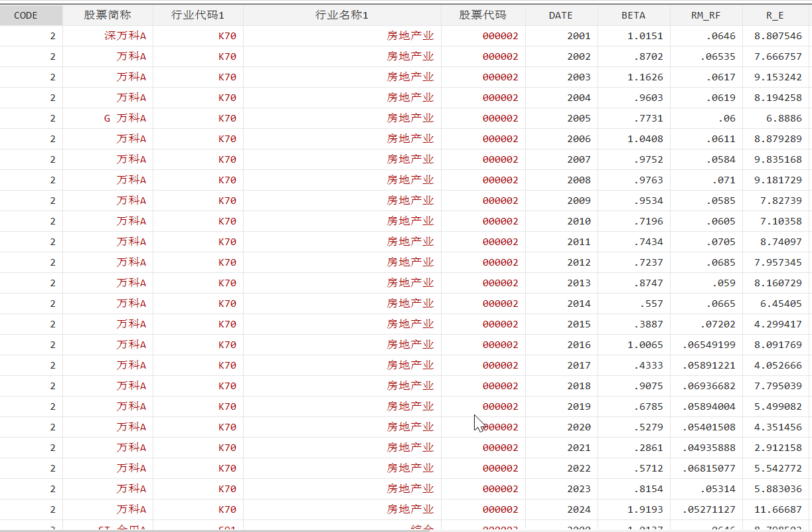
Task: Click the RM_RF value .06549199
Action: coord(706,345)
